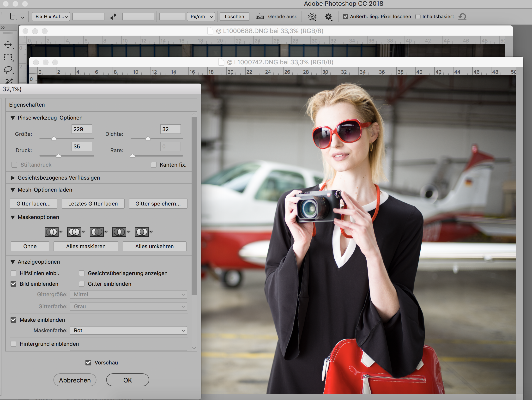Screen dimensions: 532x400
Task: Open crop overlay options grid icon
Action: [312, 17]
